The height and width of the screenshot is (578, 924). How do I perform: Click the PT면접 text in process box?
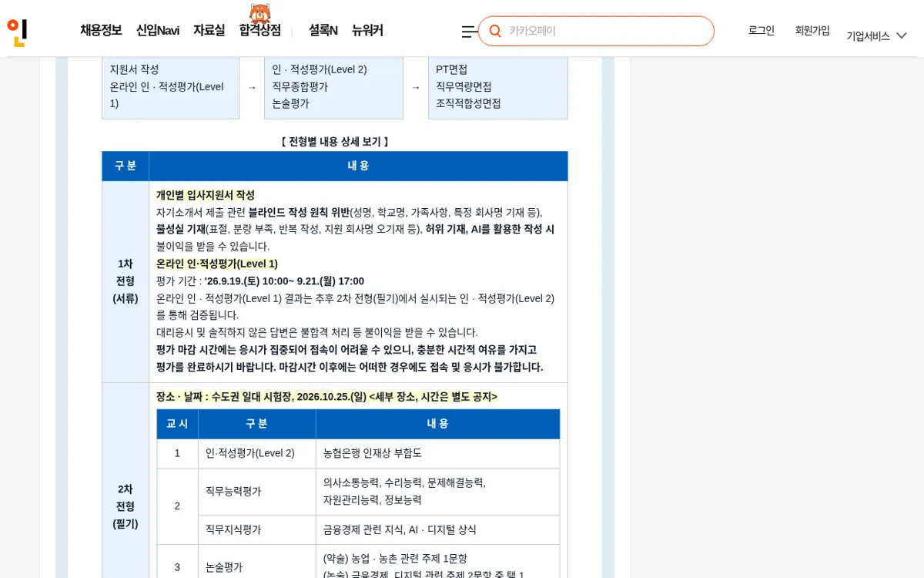click(x=451, y=69)
